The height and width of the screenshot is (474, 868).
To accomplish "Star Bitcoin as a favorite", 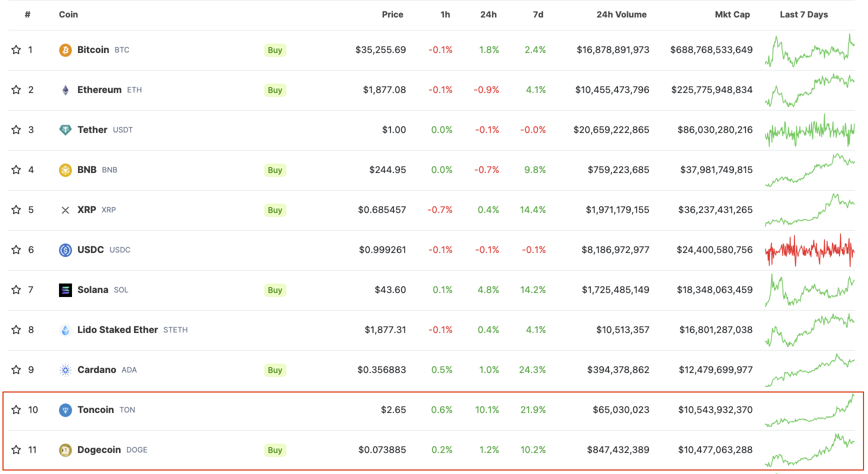I will (x=16, y=49).
